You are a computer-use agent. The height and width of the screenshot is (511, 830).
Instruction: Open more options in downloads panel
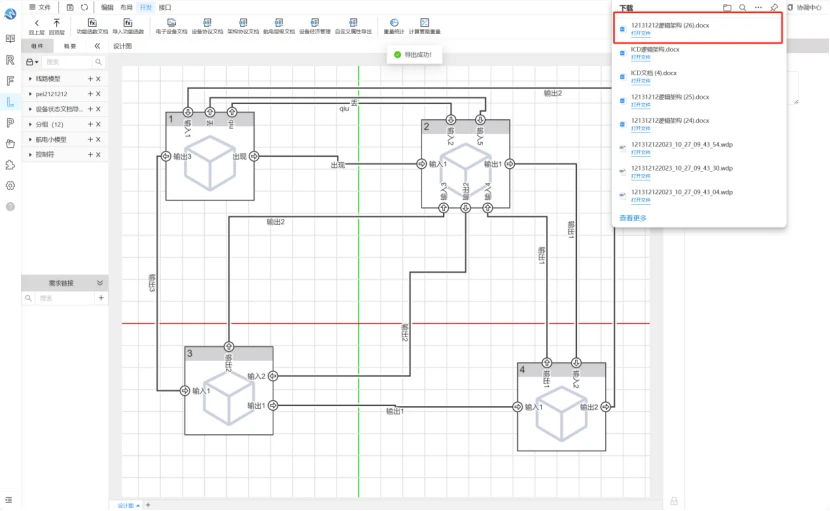pos(759,7)
